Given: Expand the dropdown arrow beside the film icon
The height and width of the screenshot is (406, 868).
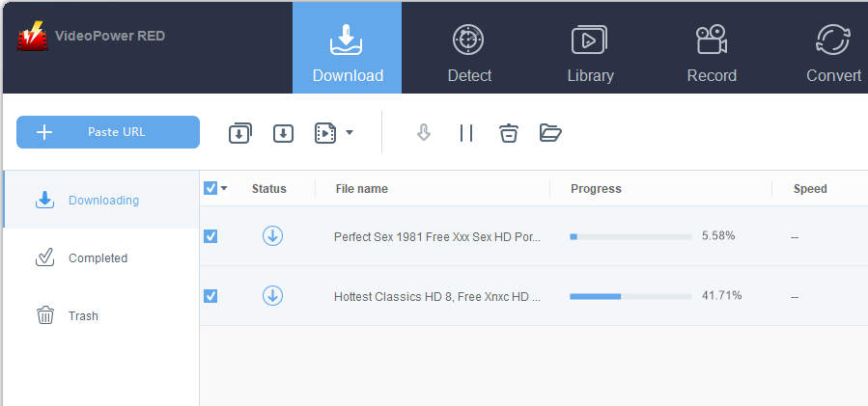Looking at the screenshot, I should click(x=350, y=132).
